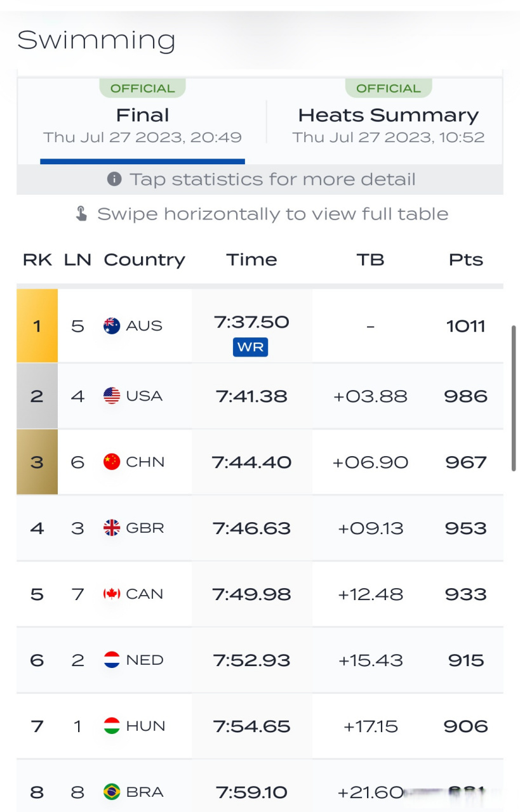Select the Pts column header
Screen dimensions: 520x812
(466, 259)
